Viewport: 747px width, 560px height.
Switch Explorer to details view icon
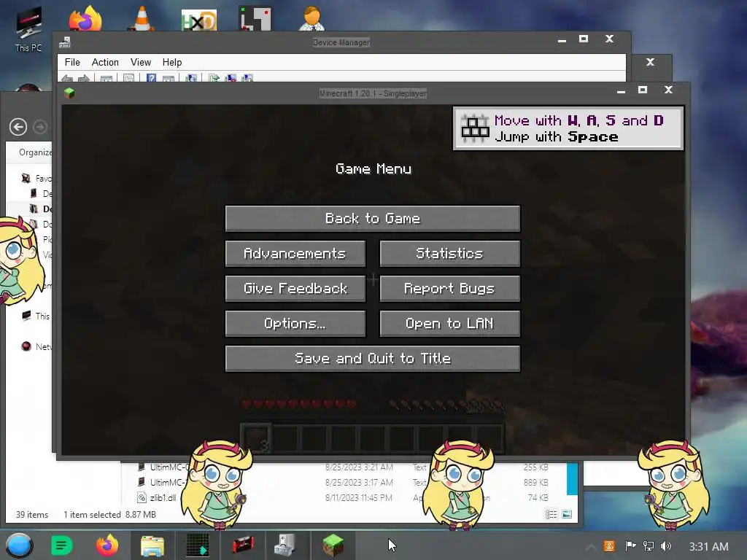tap(551, 514)
